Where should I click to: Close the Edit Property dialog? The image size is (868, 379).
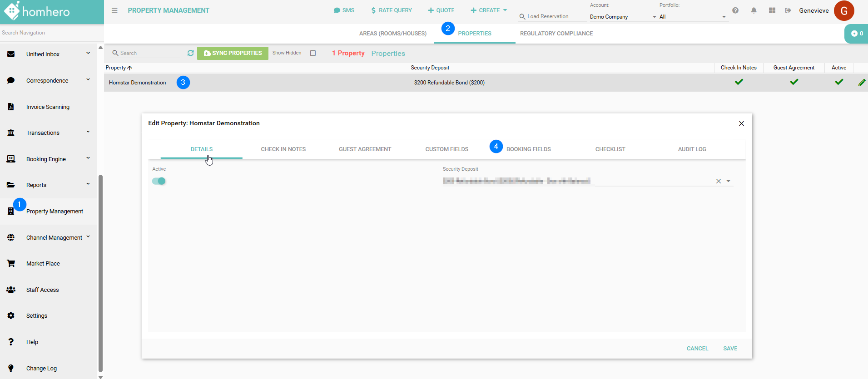741,123
